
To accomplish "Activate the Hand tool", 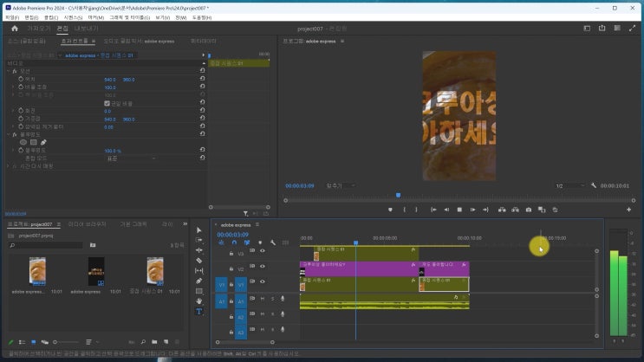I will click(x=198, y=301).
